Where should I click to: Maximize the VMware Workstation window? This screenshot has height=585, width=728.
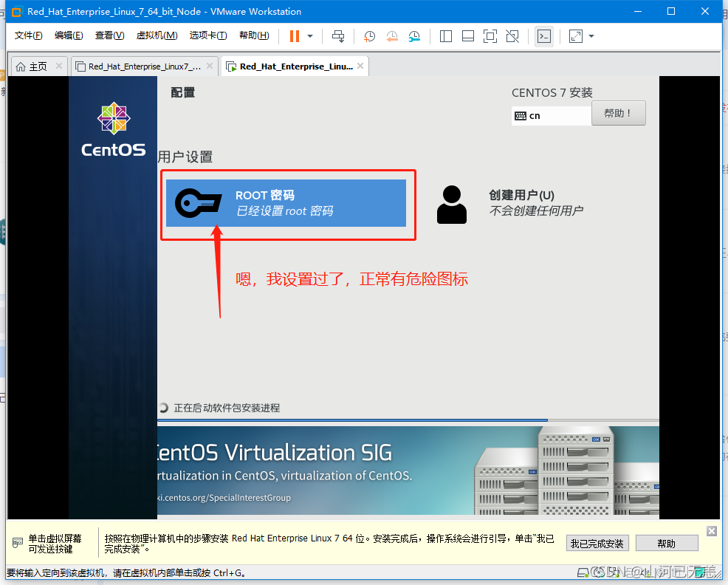671,11
